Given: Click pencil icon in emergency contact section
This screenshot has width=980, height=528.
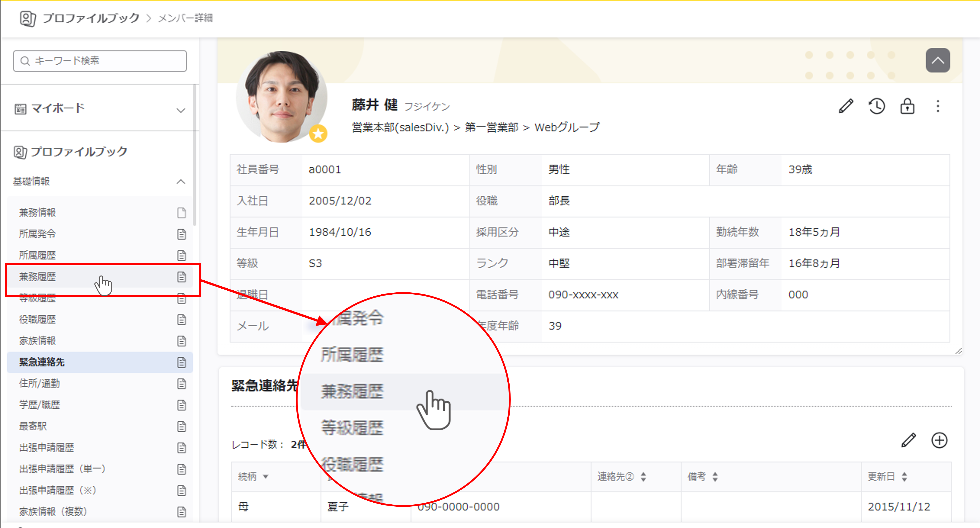Looking at the screenshot, I should (x=909, y=440).
